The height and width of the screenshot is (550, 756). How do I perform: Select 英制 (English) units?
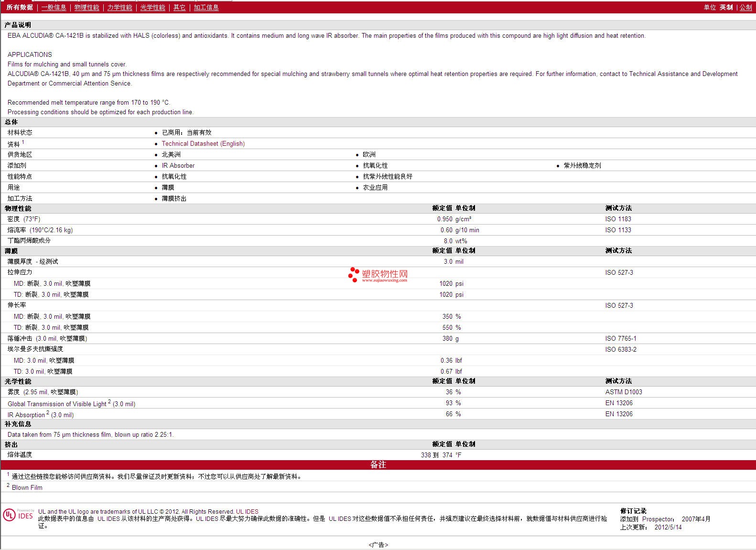click(726, 7)
